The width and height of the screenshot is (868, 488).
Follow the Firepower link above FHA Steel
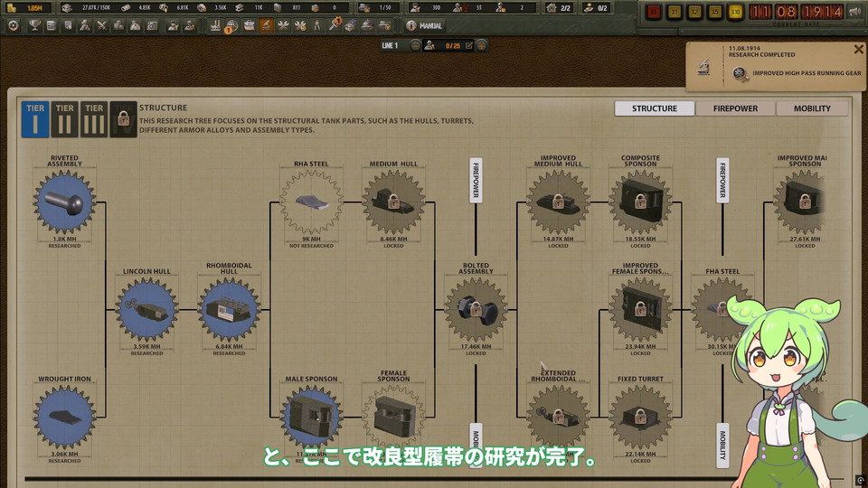pyautogui.click(x=722, y=181)
